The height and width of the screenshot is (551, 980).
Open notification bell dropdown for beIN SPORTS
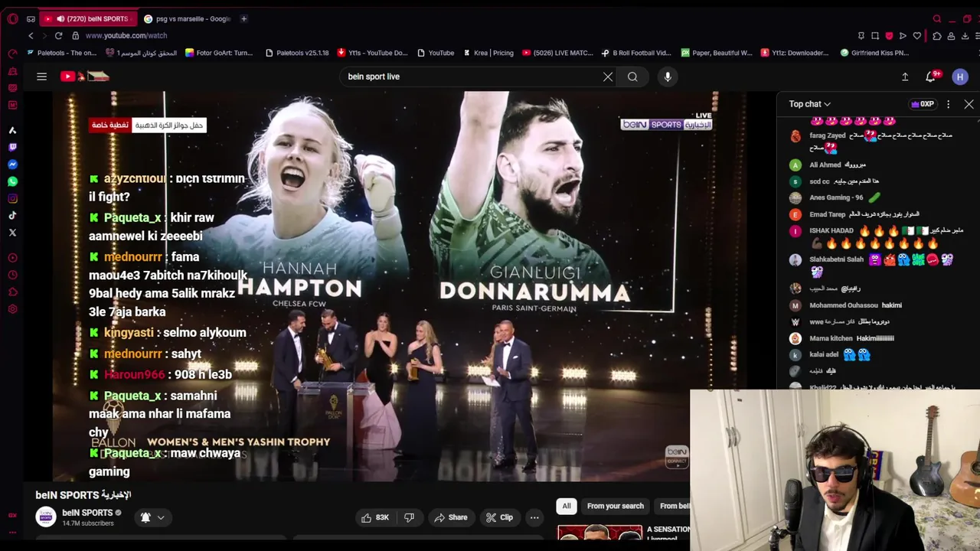(x=152, y=517)
